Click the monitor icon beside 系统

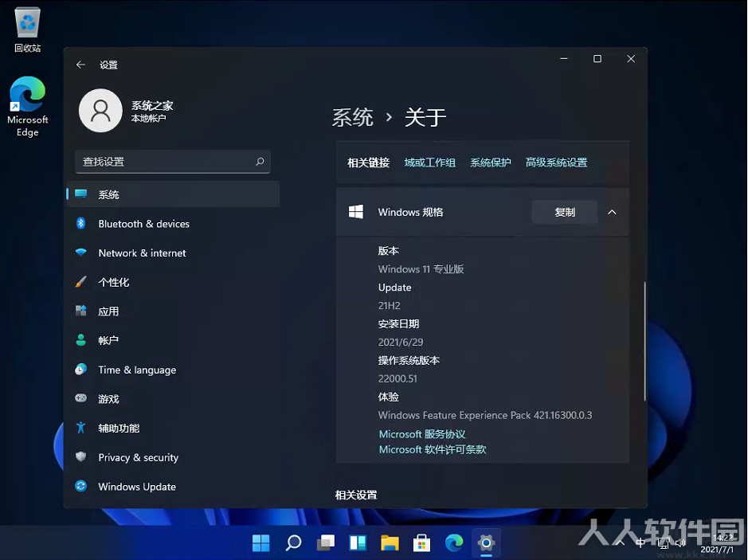click(80, 194)
